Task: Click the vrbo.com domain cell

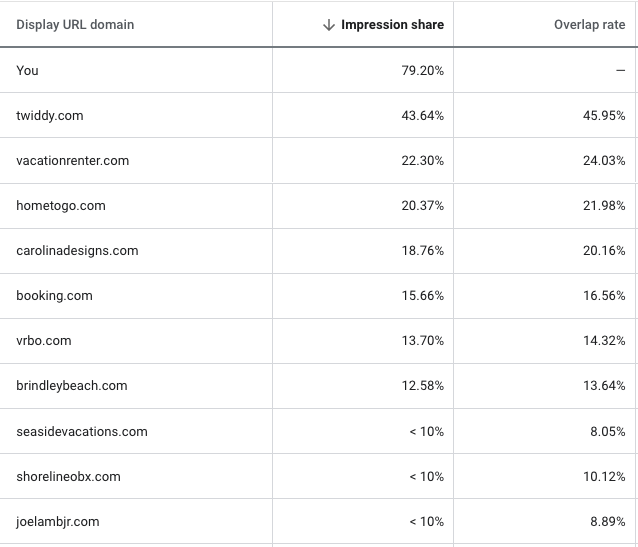Action: 44,341
